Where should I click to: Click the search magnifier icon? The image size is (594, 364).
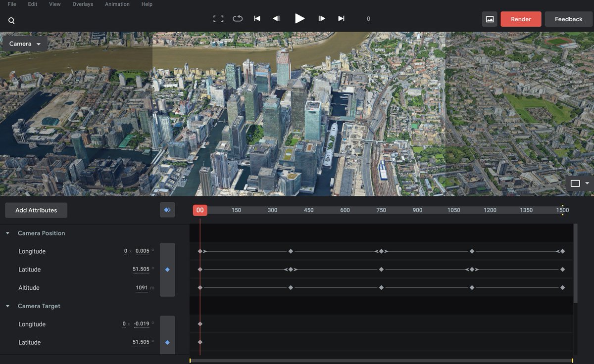(11, 21)
